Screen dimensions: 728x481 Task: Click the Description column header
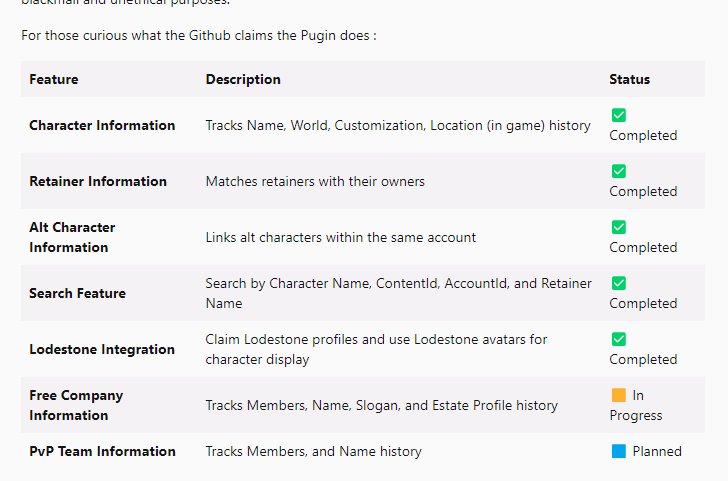click(243, 79)
